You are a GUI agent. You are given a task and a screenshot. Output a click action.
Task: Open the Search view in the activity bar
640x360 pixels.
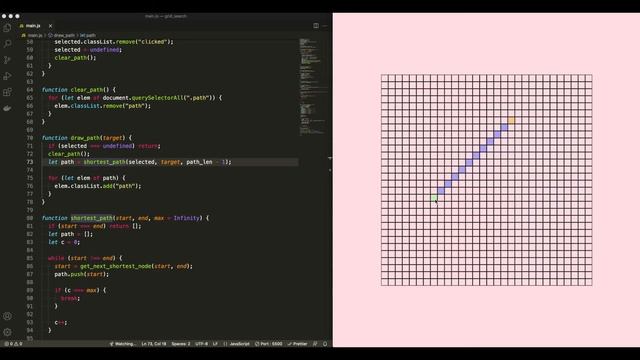7,44
